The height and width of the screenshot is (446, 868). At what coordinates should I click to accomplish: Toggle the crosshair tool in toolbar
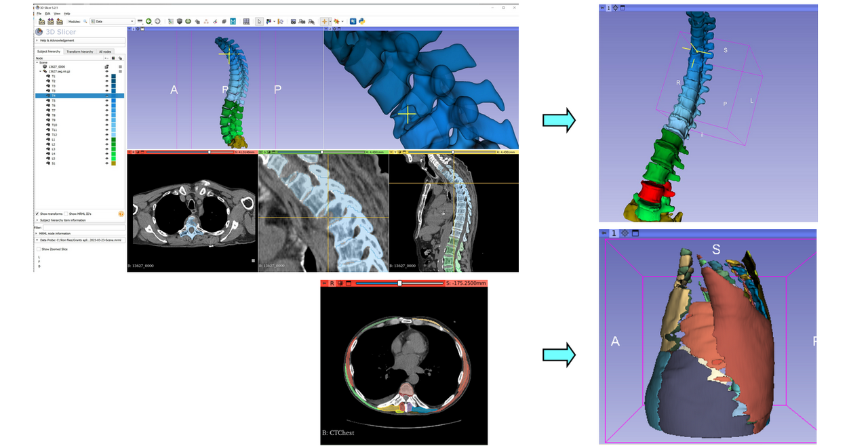pos(325,21)
